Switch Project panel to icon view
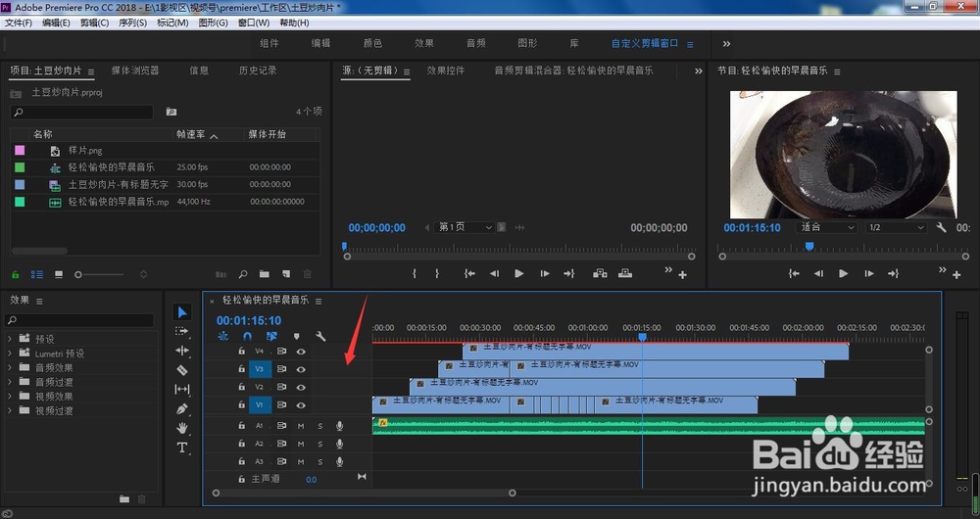980x519 pixels. 59,274
